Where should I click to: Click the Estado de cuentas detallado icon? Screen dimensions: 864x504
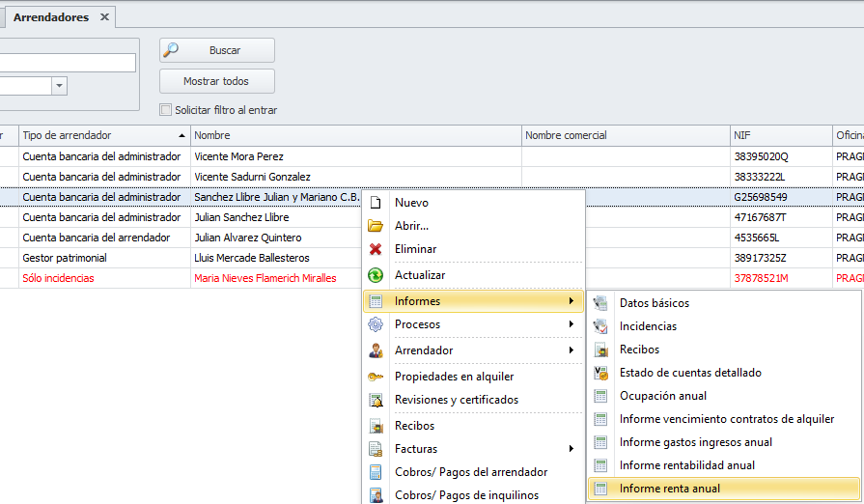[x=600, y=373]
